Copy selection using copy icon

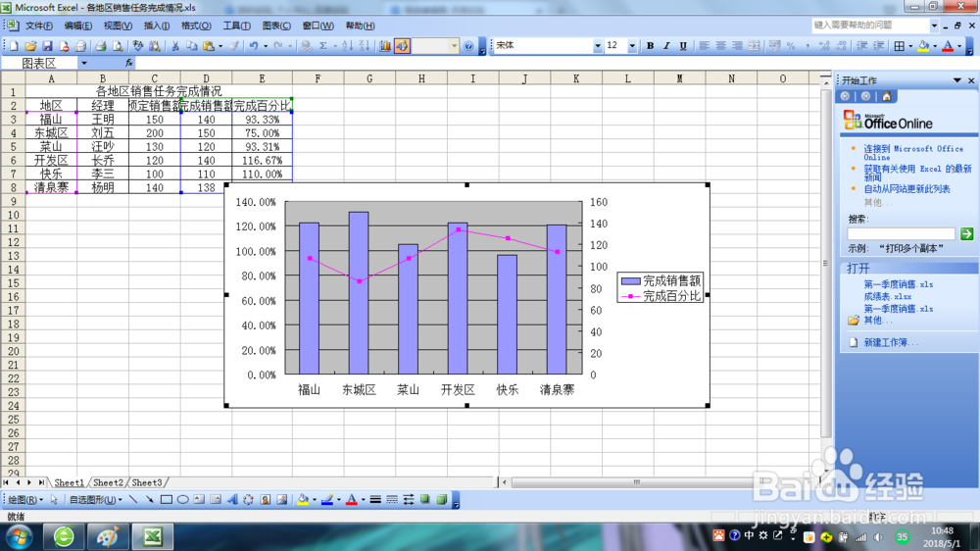point(192,46)
